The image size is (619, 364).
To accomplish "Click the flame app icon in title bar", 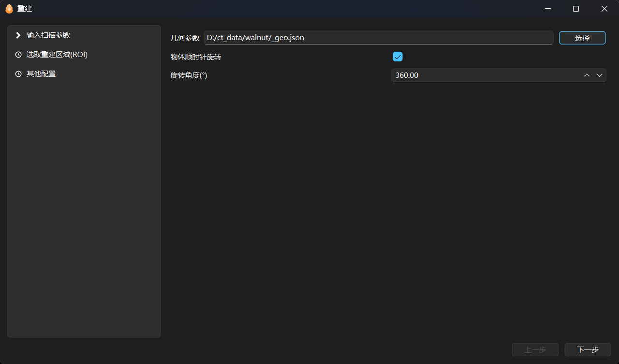I will point(9,9).
